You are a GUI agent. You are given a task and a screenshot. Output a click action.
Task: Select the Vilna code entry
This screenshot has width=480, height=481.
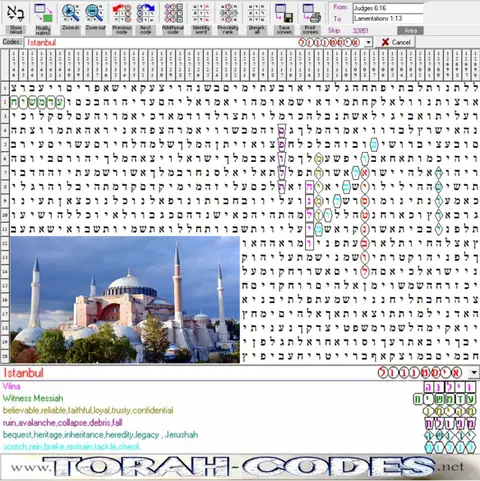pos(12,386)
